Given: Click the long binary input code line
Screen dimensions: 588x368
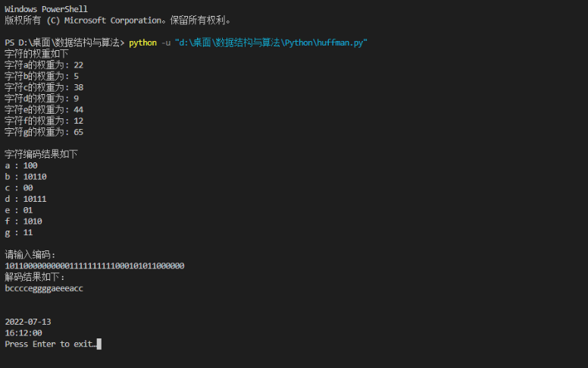Looking at the screenshot, I should 95,266.
